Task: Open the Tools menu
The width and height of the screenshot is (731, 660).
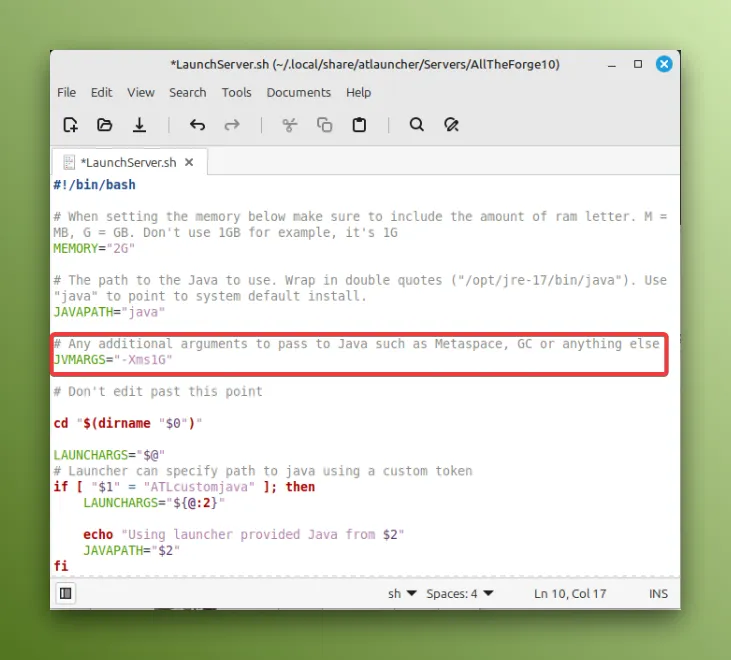Action: point(236,92)
